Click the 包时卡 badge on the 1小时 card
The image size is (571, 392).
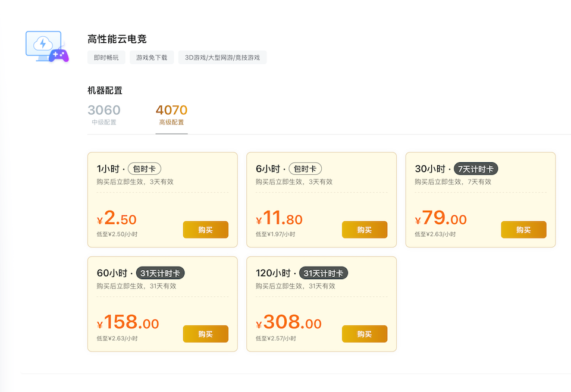145,168
